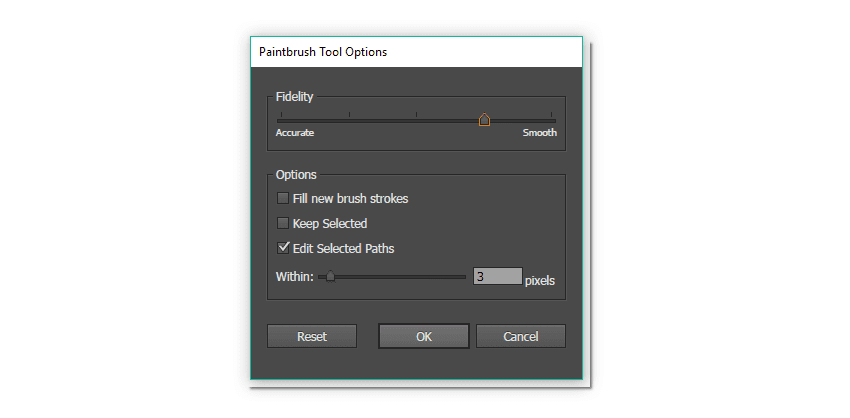Check the Keep Selected checkbox
The image size is (850, 418).
283,224
